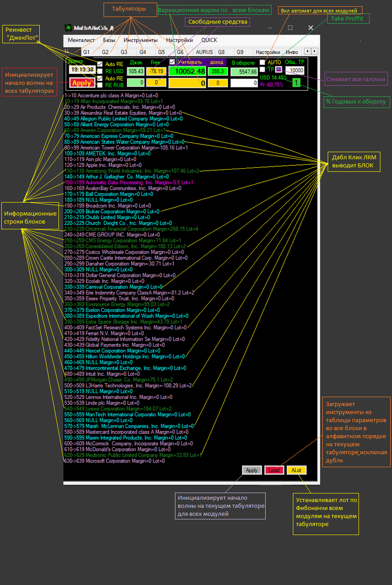Click the green app icon in the title bar
Viewport: 392px width, 585px height.
[x=67, y=28]
